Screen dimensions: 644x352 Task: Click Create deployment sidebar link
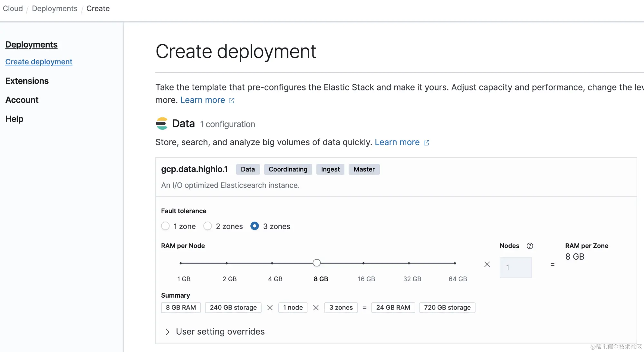pos(39,61)
